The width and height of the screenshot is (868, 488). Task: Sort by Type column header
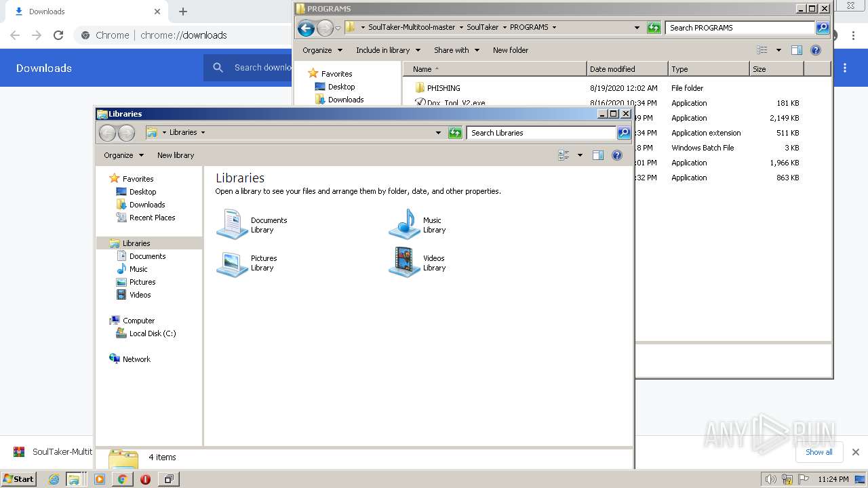coord(709,69)
